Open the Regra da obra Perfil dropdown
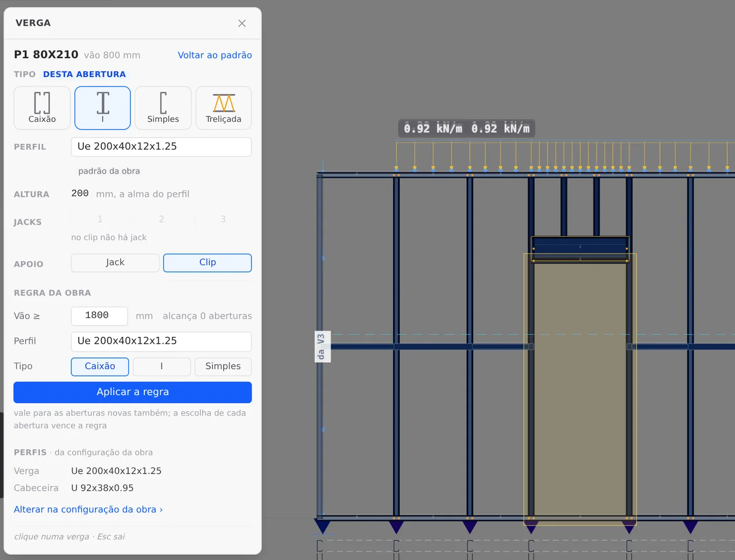This screenshot has width=735, height=560. tap(161, 341)
